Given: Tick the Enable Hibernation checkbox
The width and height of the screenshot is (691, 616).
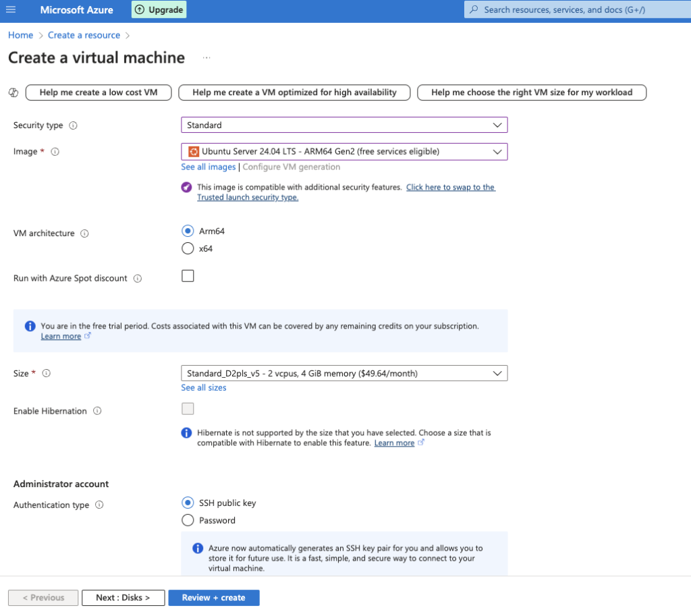Looking at the screenshot, I should tap(188, 409).
